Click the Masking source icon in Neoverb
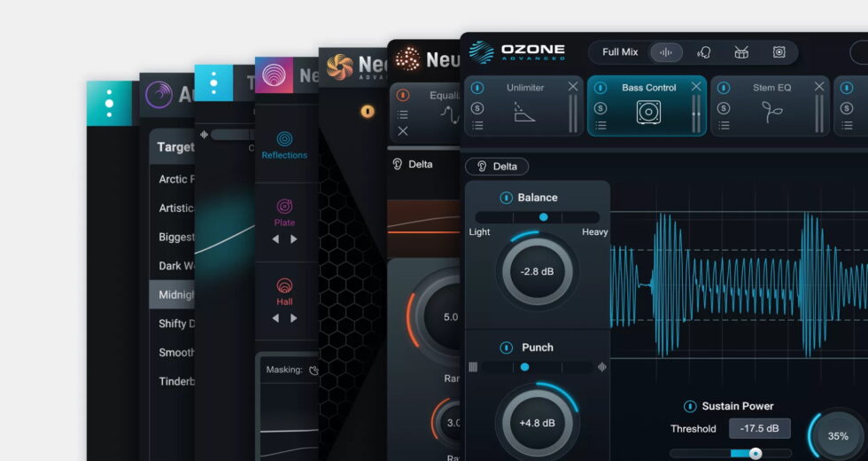 (x=314, y=371)
